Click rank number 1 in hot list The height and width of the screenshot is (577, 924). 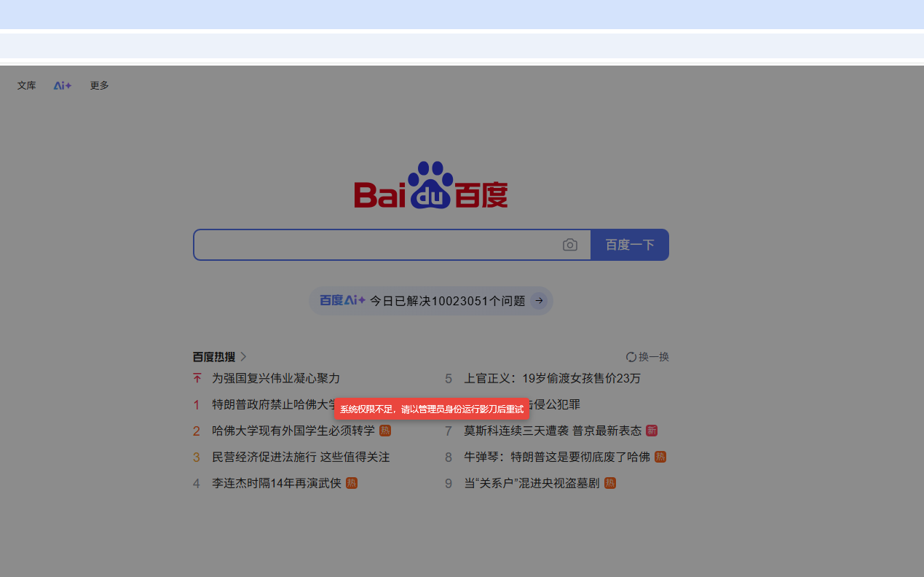pos(197,404)
